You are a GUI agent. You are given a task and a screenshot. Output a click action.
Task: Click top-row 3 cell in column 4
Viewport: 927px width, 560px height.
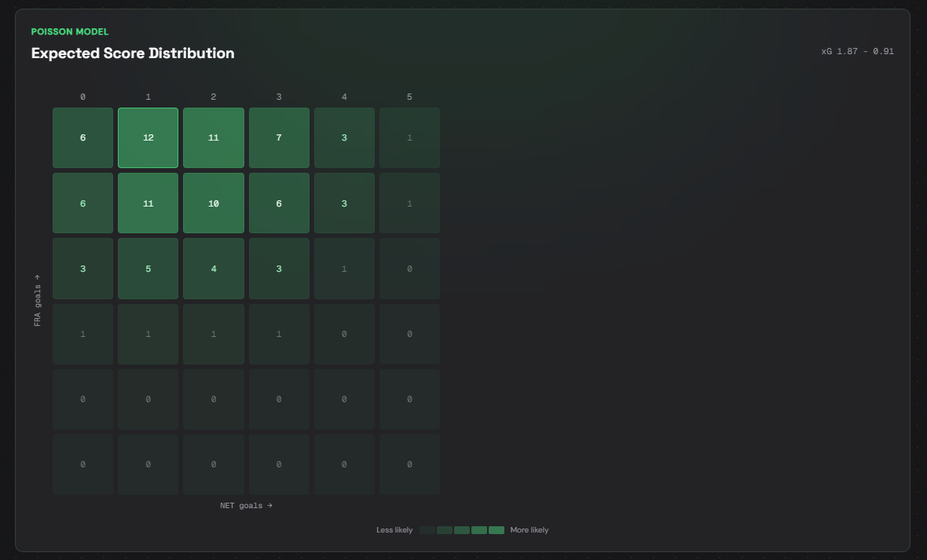(x=344, y=137)
